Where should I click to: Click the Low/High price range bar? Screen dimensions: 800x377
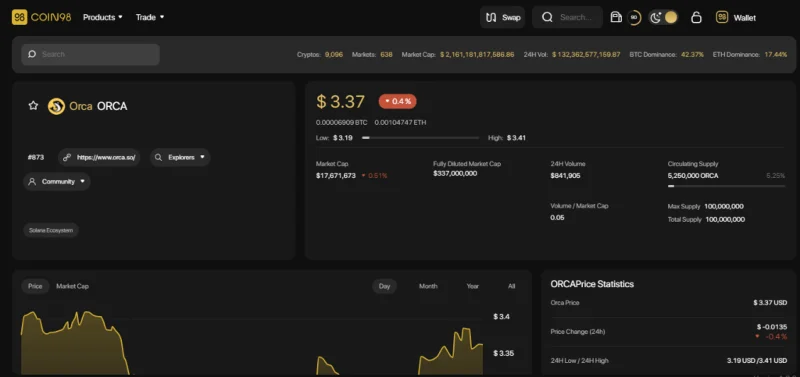(x=420, y=138)
